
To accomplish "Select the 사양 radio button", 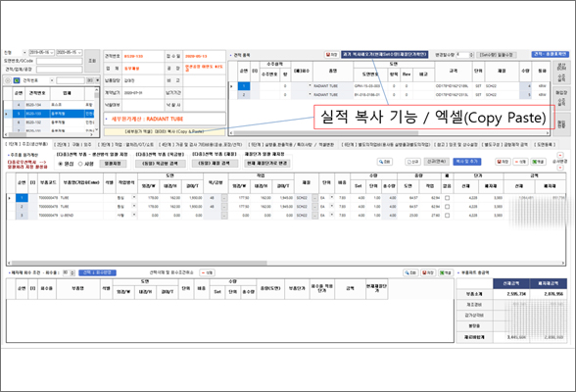I will (x=80, y=164).
